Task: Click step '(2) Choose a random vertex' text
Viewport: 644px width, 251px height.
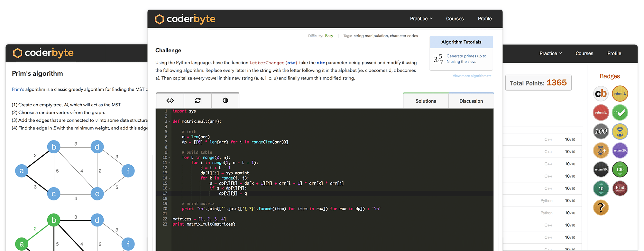Action: pyautogui.click(x=59, y=112)
